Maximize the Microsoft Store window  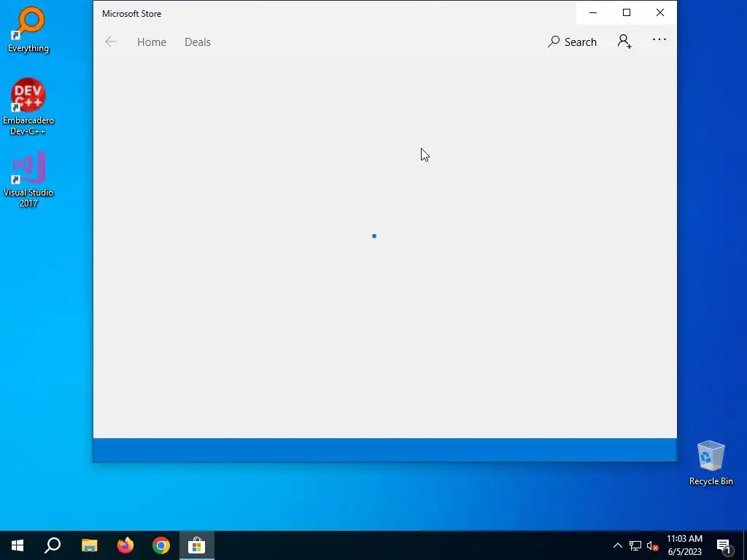[x=627, y=13]
